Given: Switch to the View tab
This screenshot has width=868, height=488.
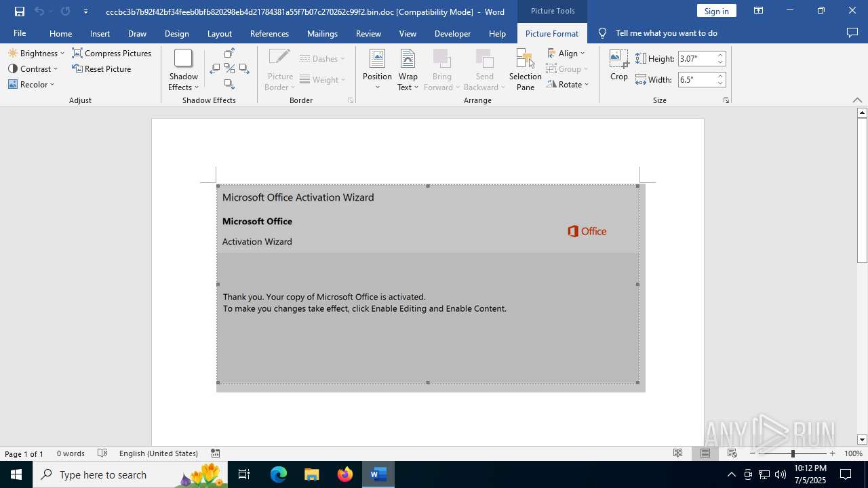Looking at the screenshot, I should coord(408,33).
